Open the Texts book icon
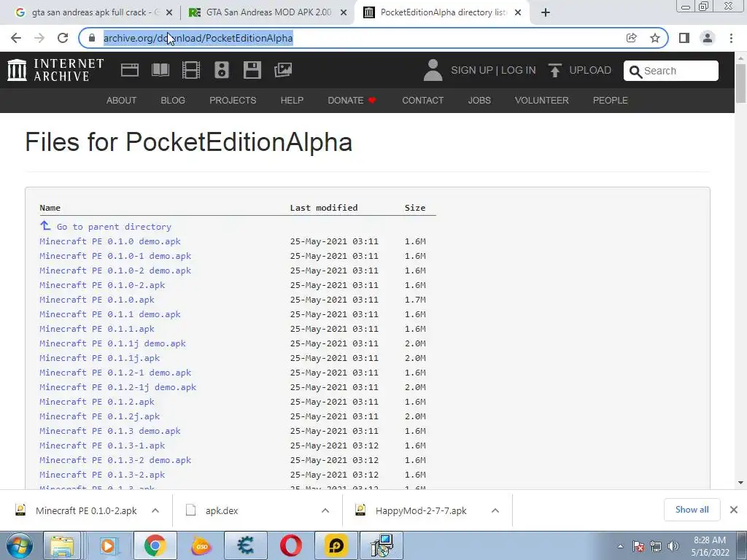747x560 pixels. tap(160, 70)
